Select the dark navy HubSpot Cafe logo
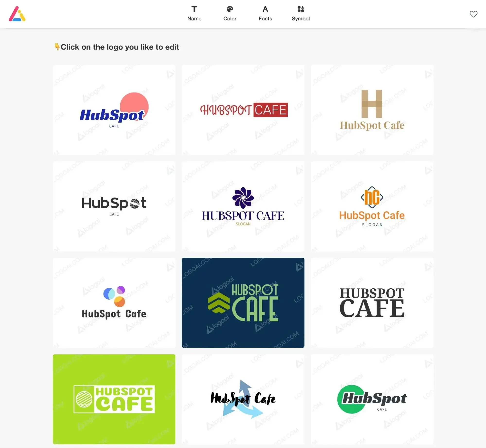This screenshot has height=448, width=486. pos(243,302)
